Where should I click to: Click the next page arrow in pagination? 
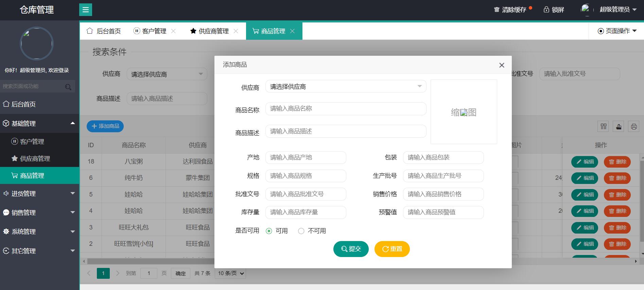[x=118, y=273]
